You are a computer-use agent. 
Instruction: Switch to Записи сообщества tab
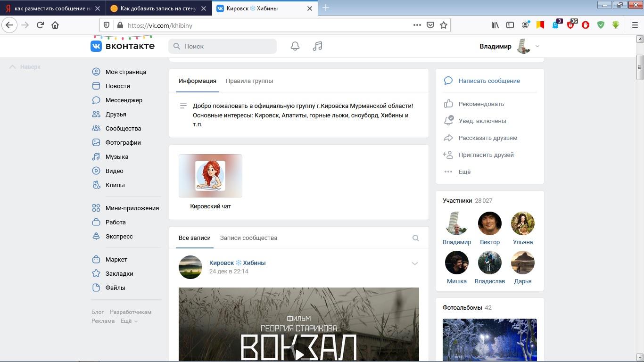pyautogui.click(x=248, y=238)
